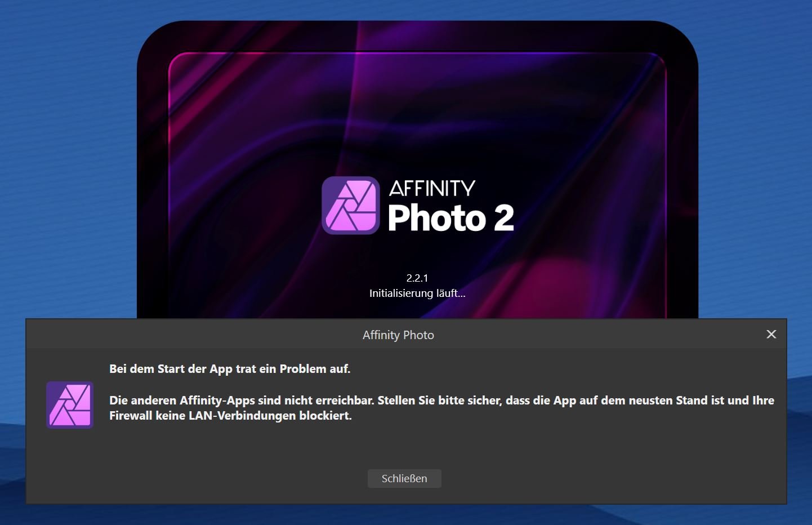Viewport: 812px width, 525px height.
Task: Click the Schließen button
Action: click(404, 478)
